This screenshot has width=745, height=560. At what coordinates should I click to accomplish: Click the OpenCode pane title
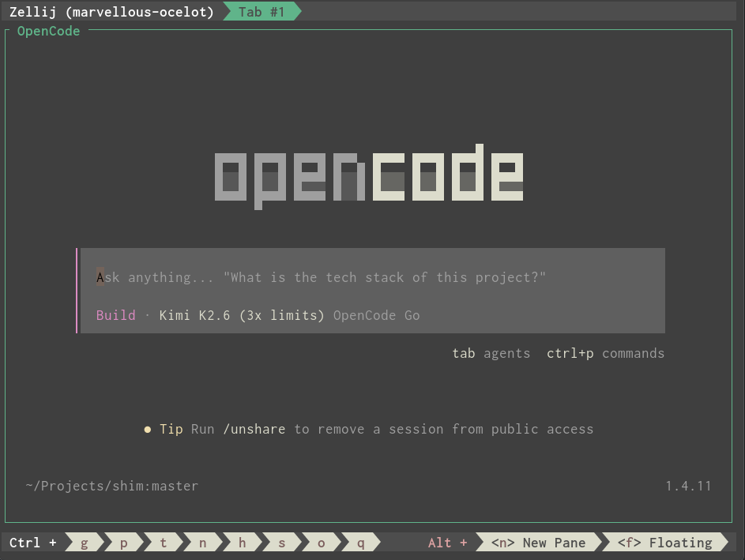click(x=48, y=31)
